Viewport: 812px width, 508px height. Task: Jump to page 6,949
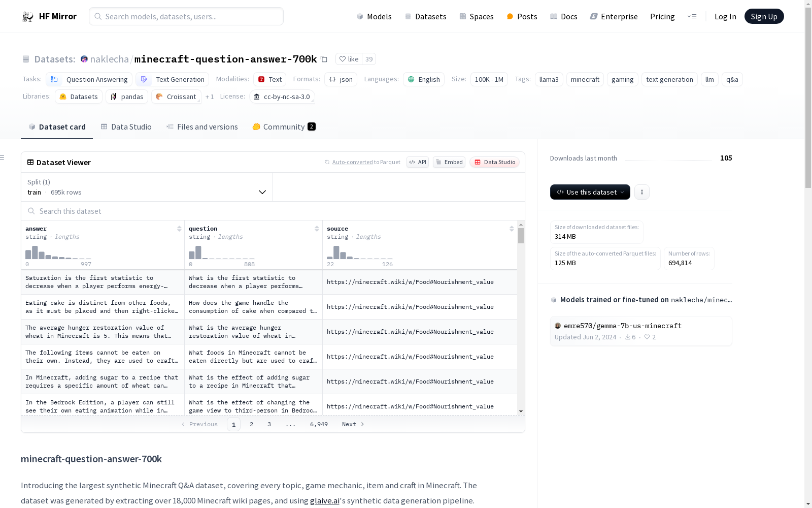(x=319, y=424)
